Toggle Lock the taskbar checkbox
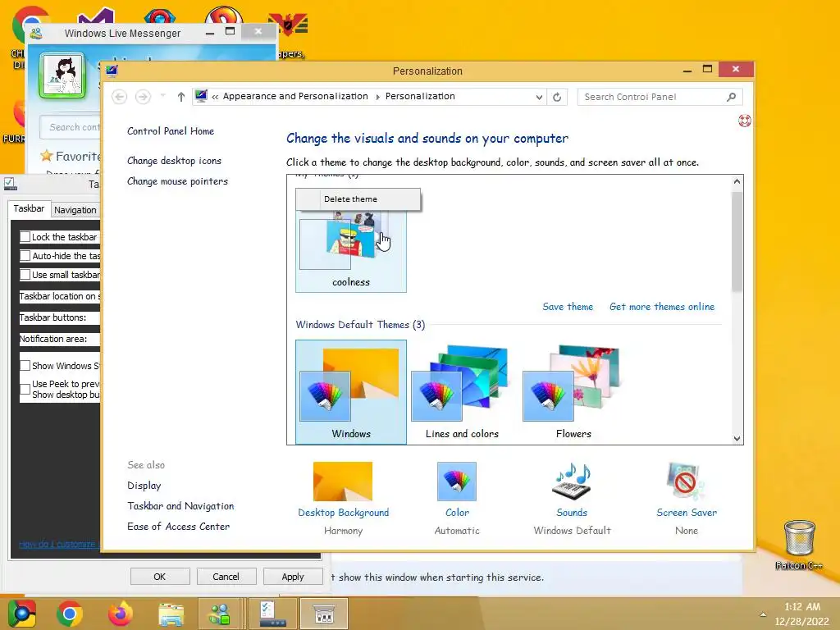Screen dimensions: 840x630 [25, 237]
